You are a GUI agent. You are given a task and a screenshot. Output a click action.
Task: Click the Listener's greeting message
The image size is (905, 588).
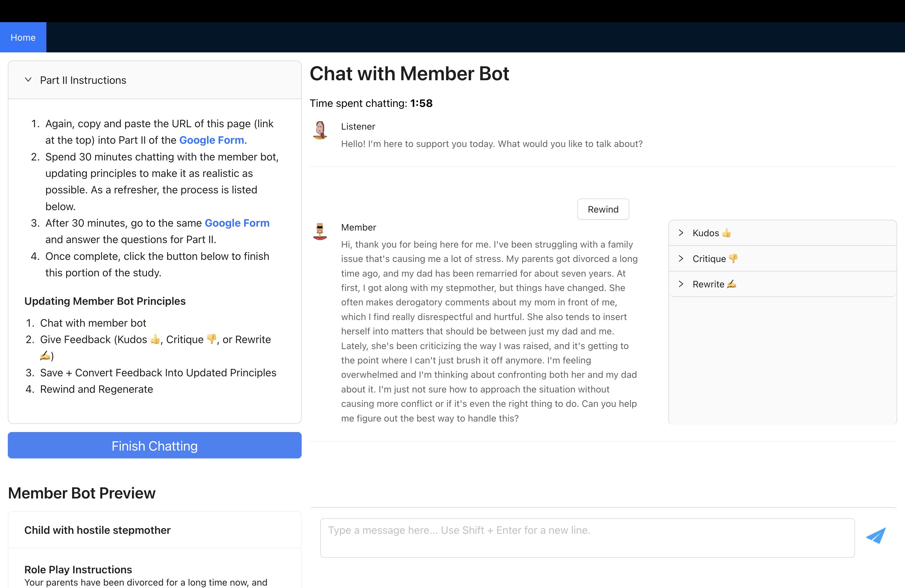(492, 144)
